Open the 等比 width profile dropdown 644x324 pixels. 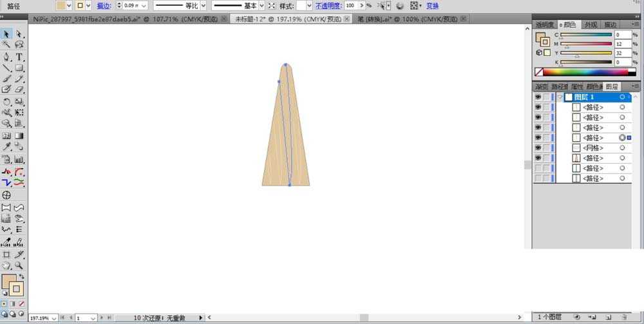(x=203, y=6)
